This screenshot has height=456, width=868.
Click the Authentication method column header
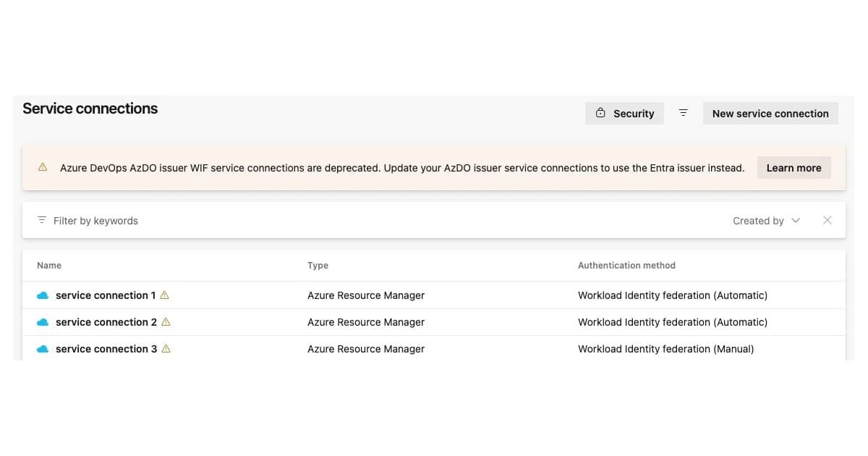click(626, 266)
